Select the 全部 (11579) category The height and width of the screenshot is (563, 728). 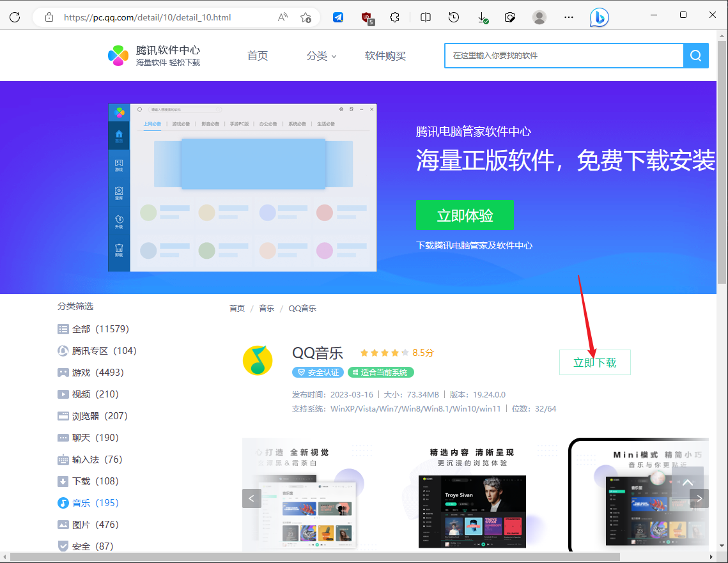click(x=93, y=329)
